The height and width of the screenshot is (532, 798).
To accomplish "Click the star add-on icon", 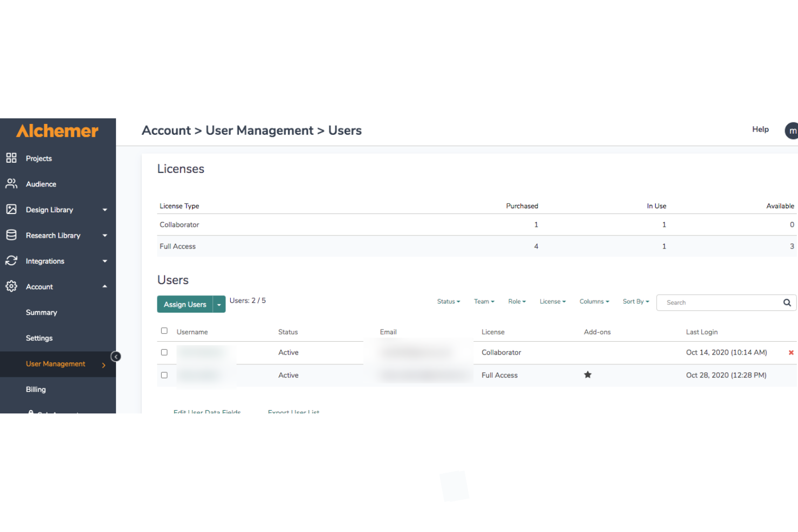I will point(588,375).
